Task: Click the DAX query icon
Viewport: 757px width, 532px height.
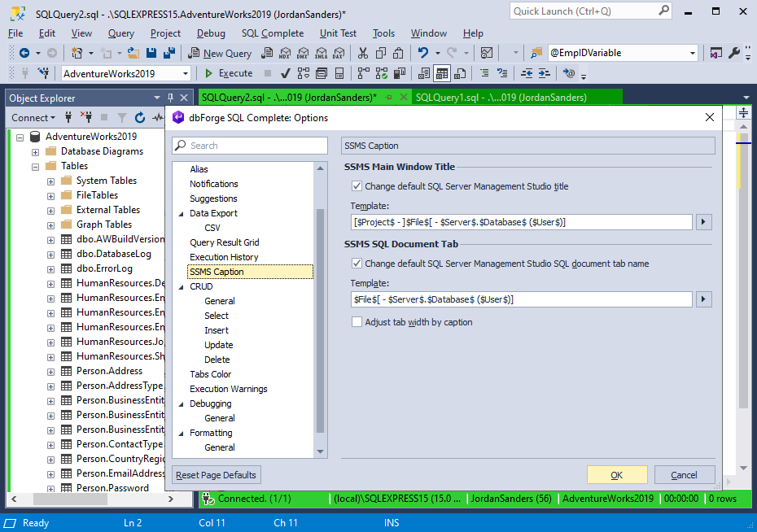Action: pos(339,53)
